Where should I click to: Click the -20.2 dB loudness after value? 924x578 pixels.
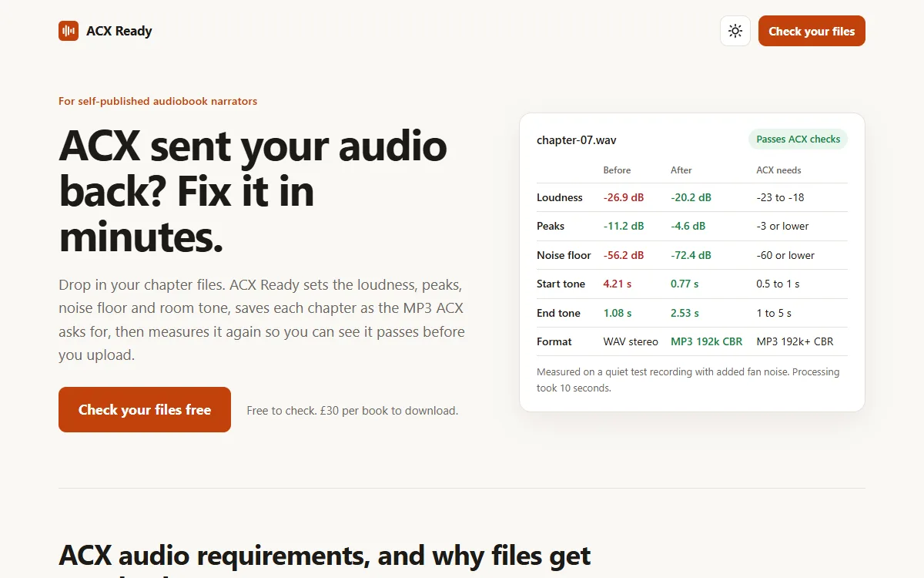click(x=691, y=197)
